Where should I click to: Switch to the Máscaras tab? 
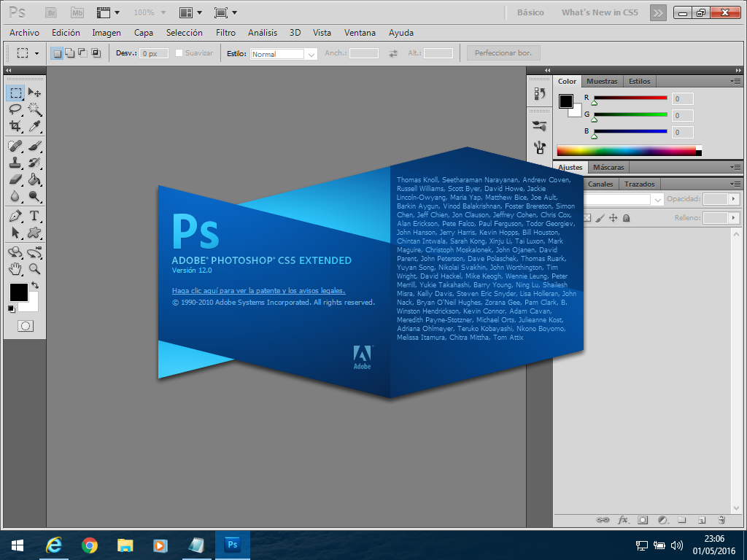tap(608, 167)
